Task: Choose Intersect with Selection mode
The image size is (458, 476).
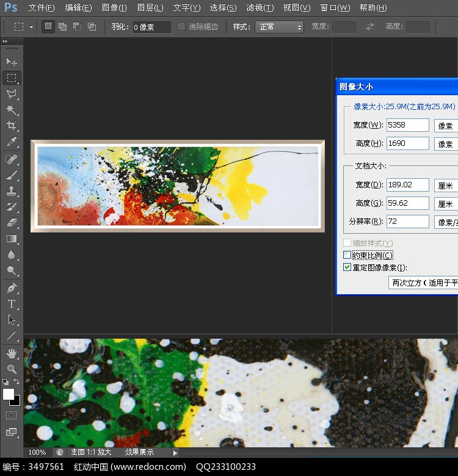Action: tap(92, 27)
